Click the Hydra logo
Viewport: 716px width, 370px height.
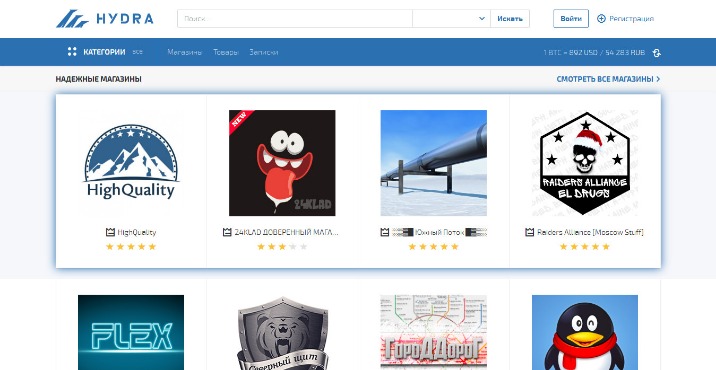pyautogui.click(x=105, y=19)
